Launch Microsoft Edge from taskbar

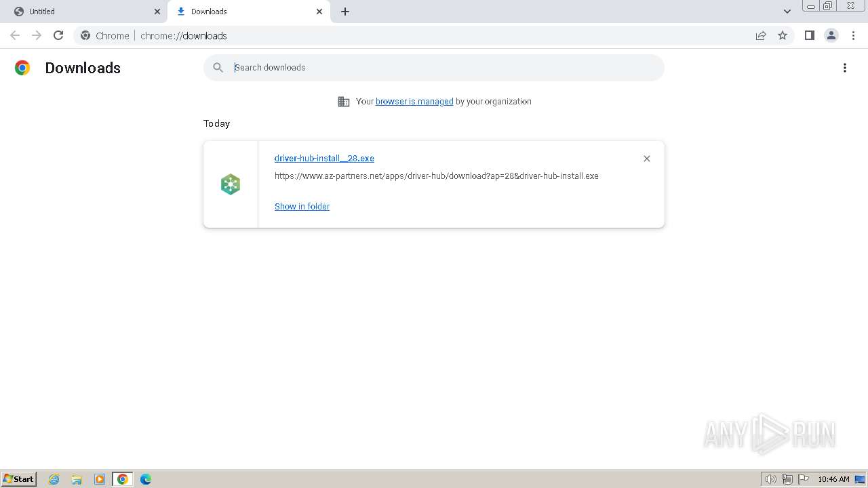146,479
